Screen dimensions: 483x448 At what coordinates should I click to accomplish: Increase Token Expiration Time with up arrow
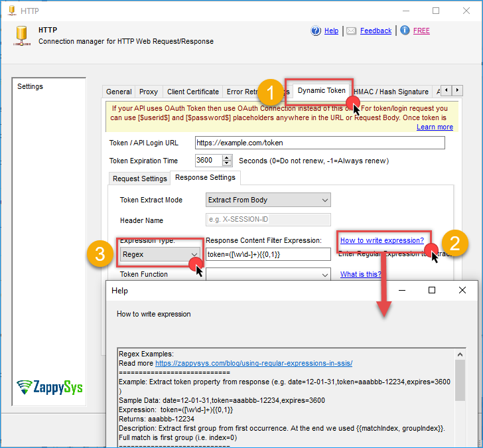pyautogui.click(x=227, y=157)
